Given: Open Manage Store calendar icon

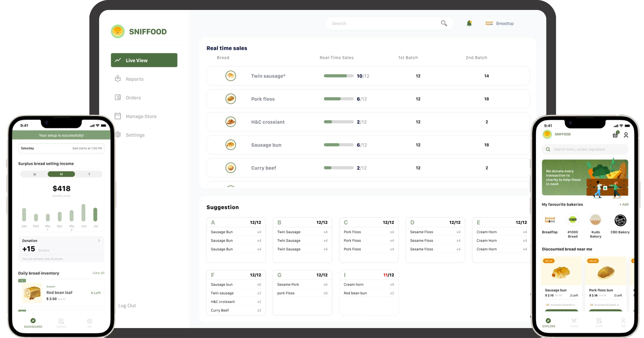Looking at the screenshot, I should 118,116.
